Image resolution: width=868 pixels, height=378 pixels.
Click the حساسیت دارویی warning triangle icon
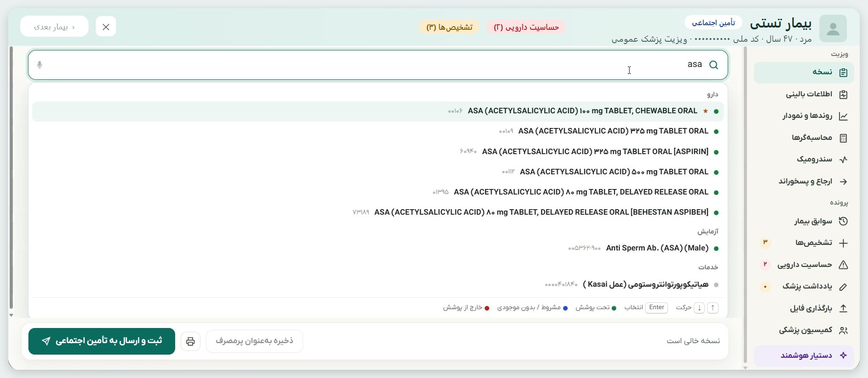tap(843, 265)
